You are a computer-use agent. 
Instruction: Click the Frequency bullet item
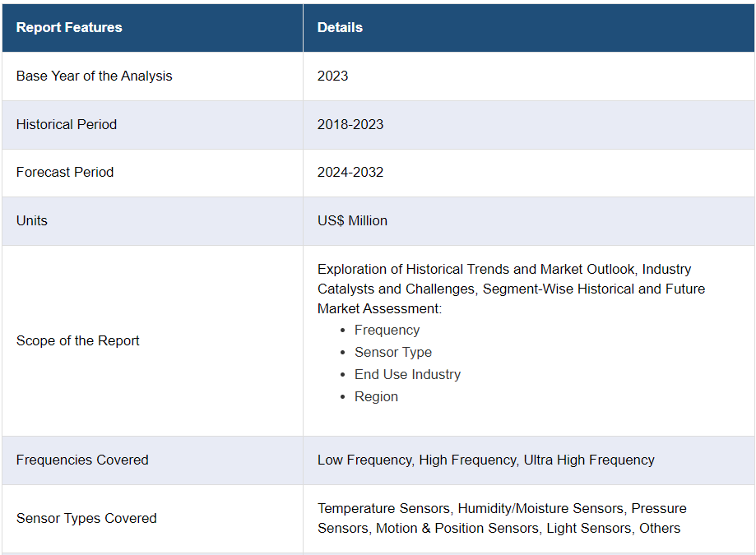pyautogui.click(x=387, y=330)
